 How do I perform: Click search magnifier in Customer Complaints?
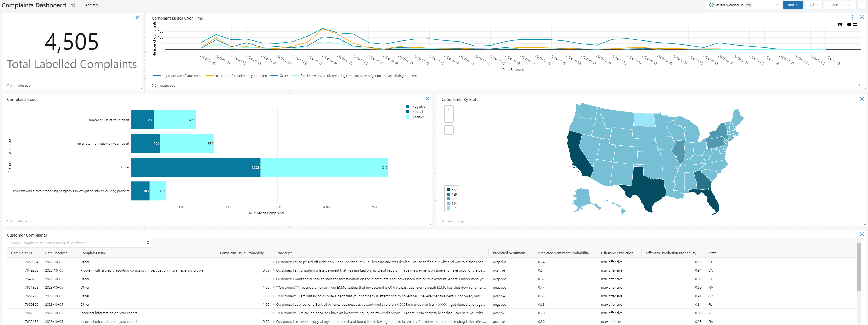point(148,243)
